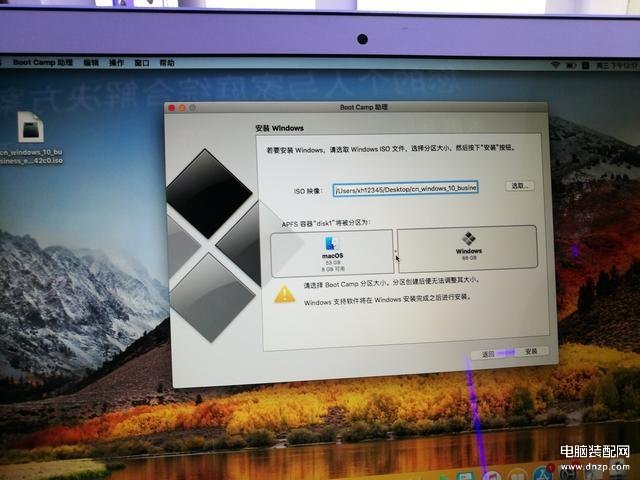Click the APFS 容器 "disk1" 将被分区为 label
The height and width of the screenshot is (480, 640).
325,224
